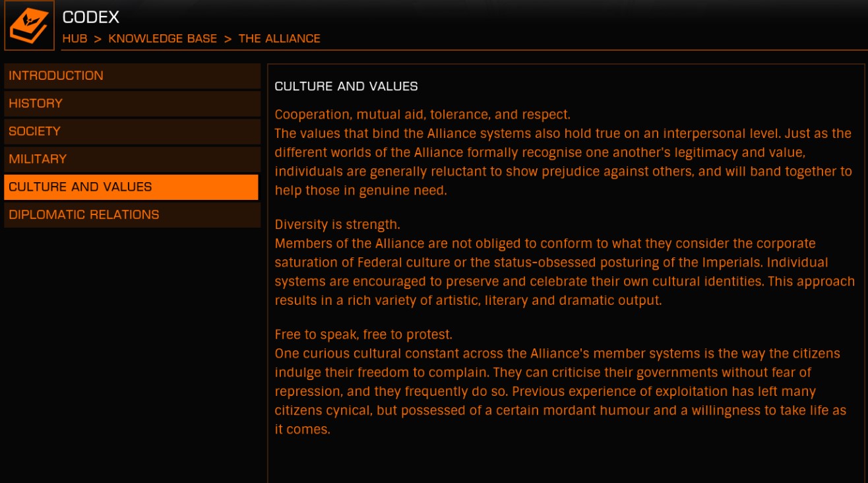This screenshot has height=483, width=868.
Task: Open KNOWLEDGE BASE breadcrumb link
Action: pos(162,38)
